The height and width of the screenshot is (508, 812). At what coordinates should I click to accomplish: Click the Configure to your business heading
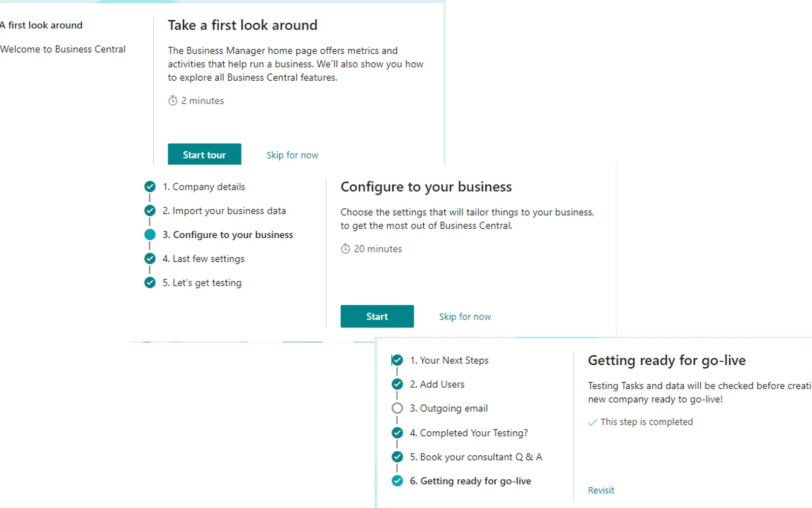[426, 187]
